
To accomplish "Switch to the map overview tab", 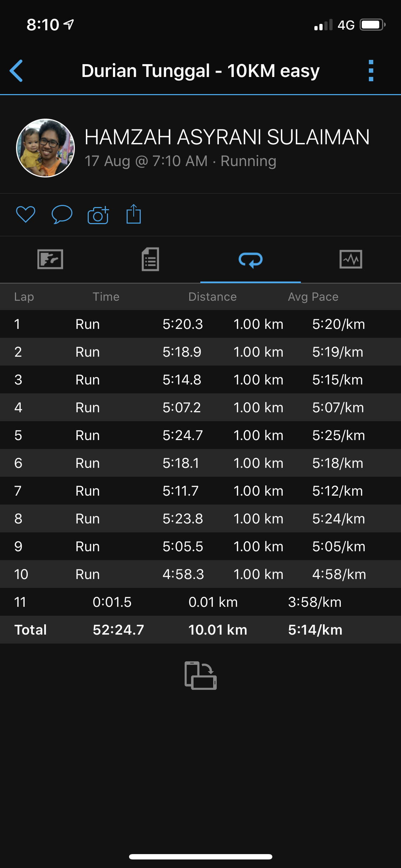I will pos(50,259).
